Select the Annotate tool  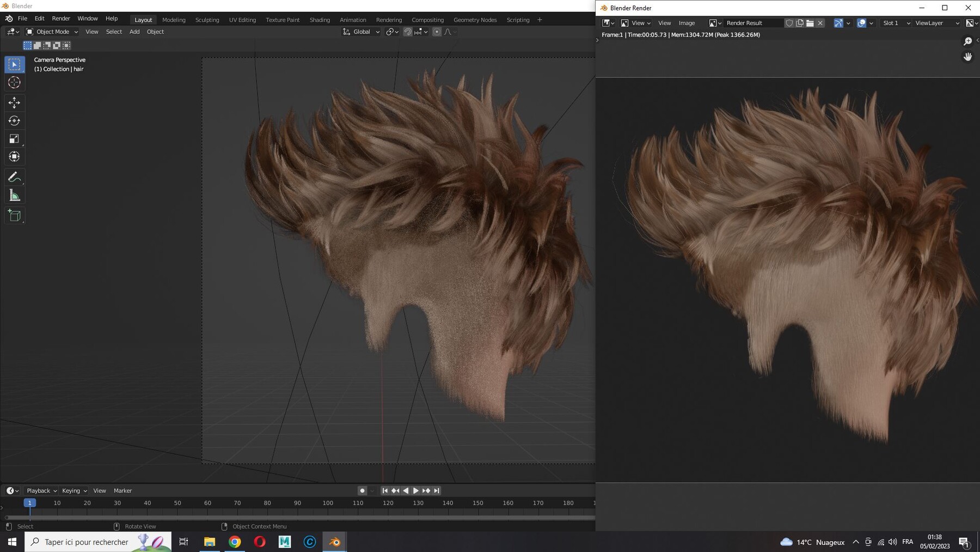pos(15,177)
